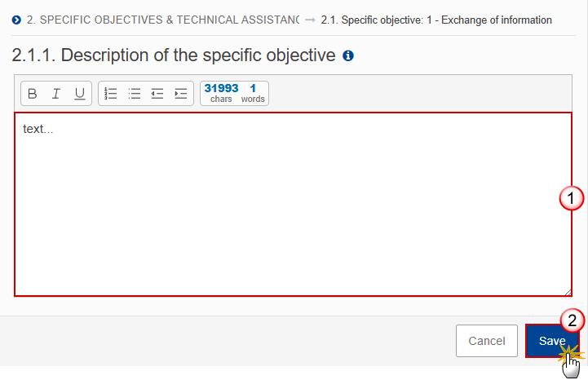Image resolution: width=588 pixels, height=380 pixels.
Task: Open the info tooltip beside the heading
Action: click(x=348, y=56)
